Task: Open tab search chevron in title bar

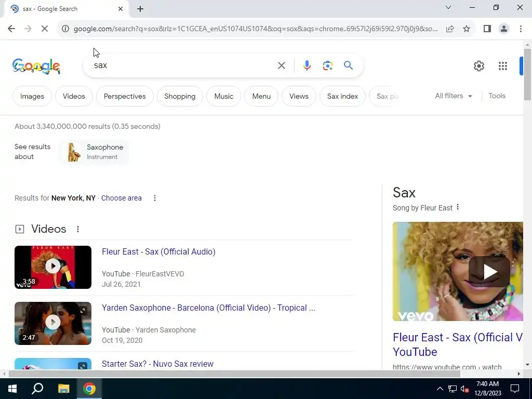Action: coord(448,7)
